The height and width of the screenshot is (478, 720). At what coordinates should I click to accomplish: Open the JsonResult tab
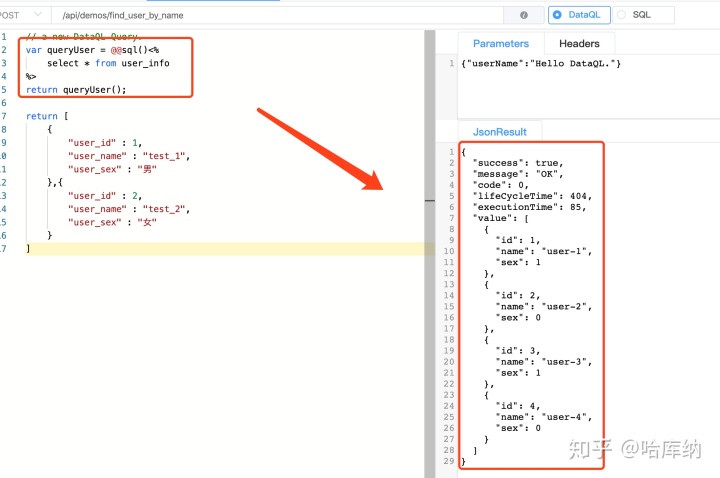pos(500,132)
